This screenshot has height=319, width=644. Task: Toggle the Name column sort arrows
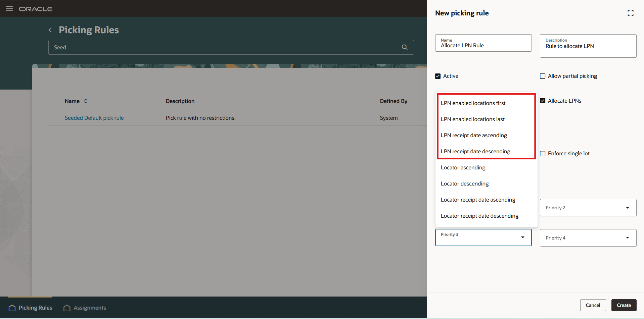coord(86,101)
